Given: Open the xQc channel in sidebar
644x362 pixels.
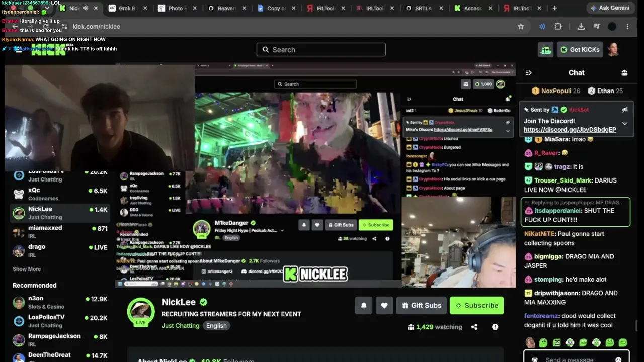Looking at the screenshot, I should pyautogui.click(x=60, y=194).
